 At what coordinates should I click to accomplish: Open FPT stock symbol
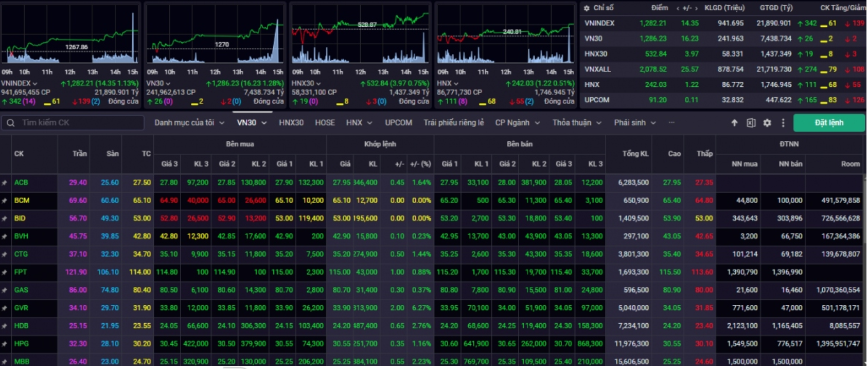tap(21, 272)
